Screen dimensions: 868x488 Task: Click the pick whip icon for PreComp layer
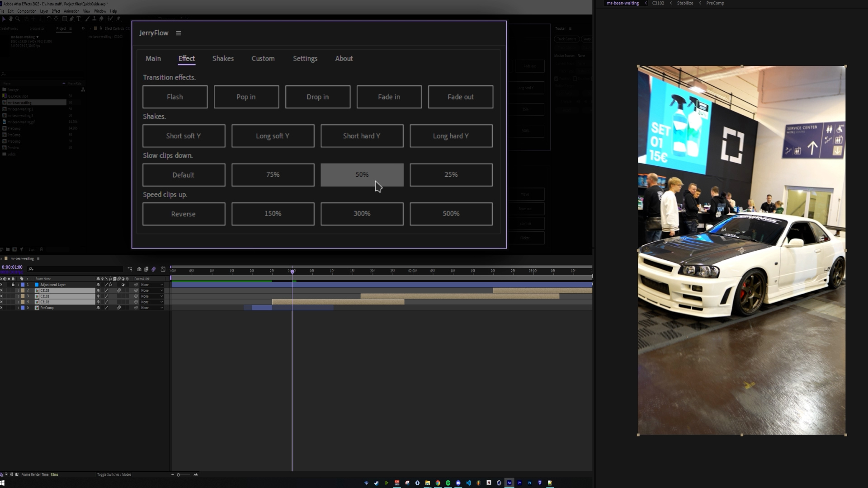tap(136, 308)
